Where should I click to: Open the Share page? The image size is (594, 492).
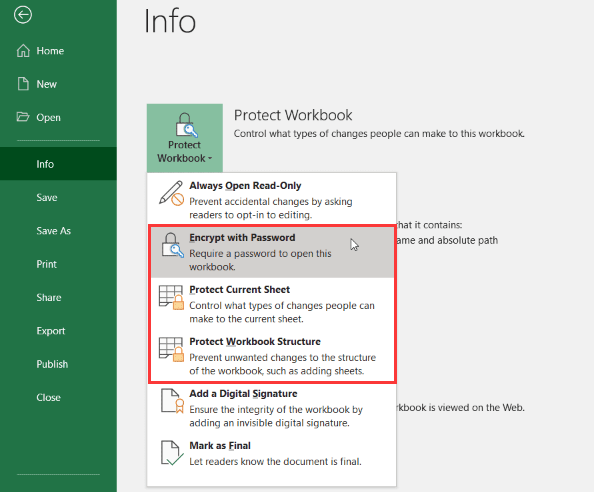[x=58, y=297]
